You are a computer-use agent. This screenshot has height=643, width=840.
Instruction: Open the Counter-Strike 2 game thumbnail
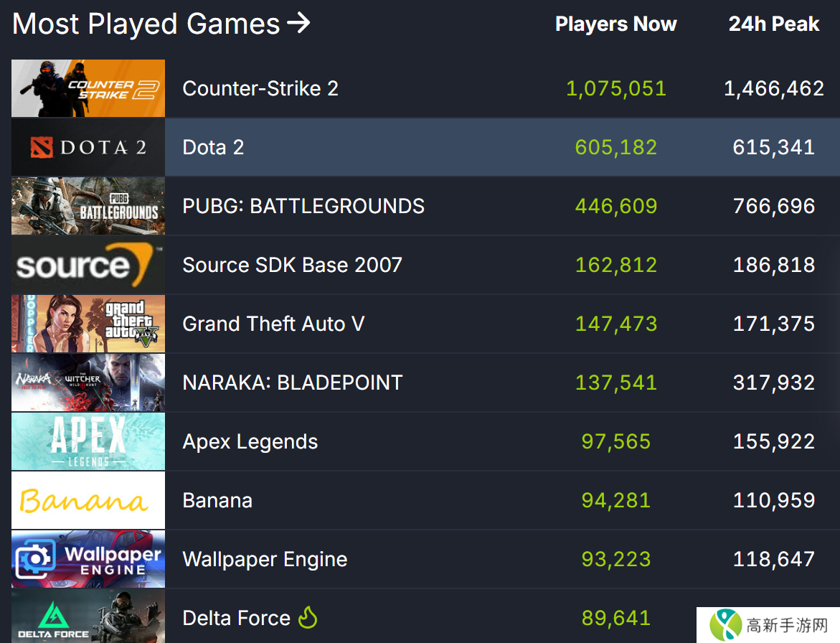[88, 88]
